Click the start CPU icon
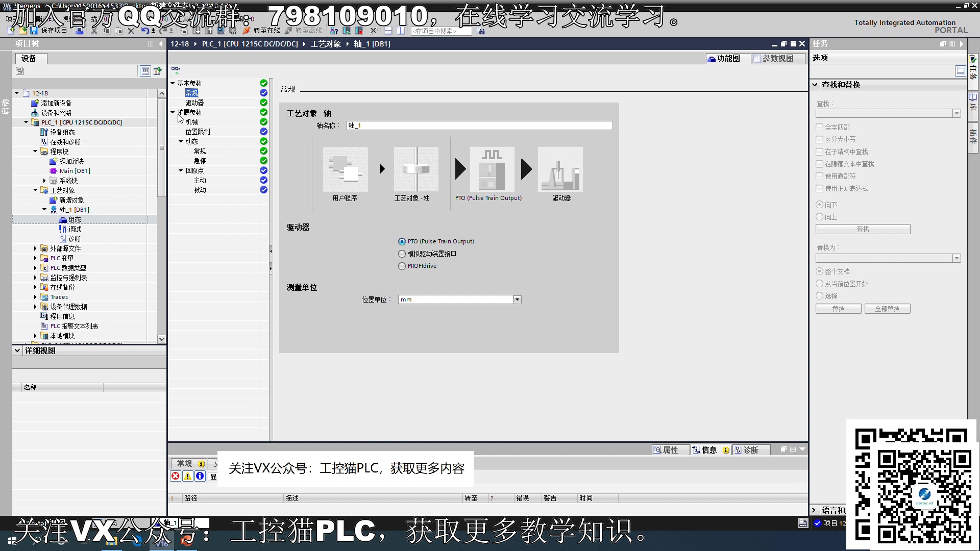 [x=347, y=31]
